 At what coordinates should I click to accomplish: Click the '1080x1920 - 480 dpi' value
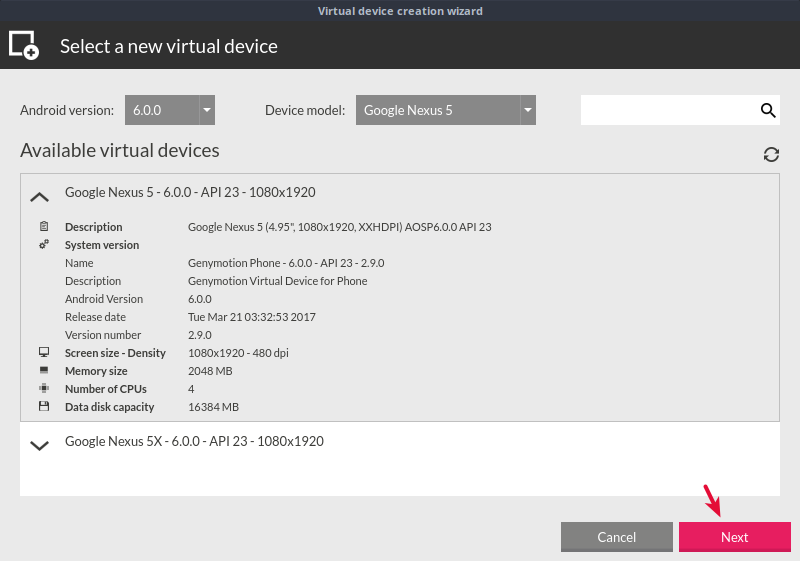pos(238,353)
